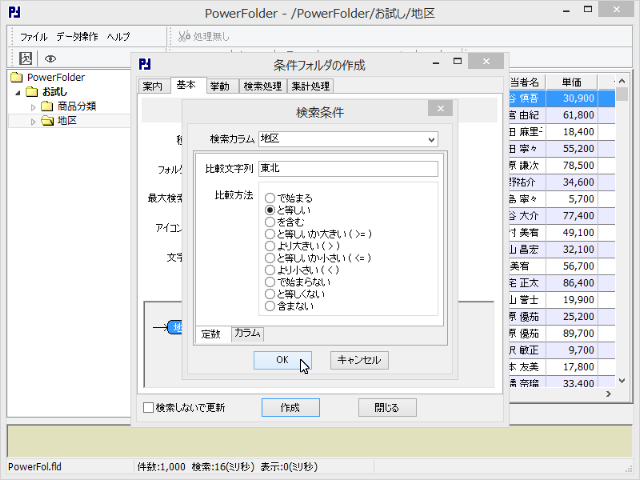Click キャンセル in 検索条件 dialog
This screenshot has height=480, width=640.
359,360
